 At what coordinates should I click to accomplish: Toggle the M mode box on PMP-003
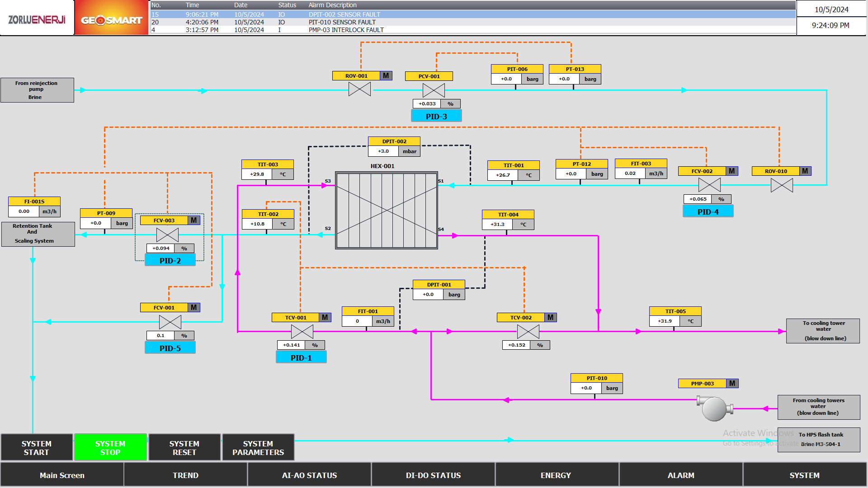tap(732, 384)
